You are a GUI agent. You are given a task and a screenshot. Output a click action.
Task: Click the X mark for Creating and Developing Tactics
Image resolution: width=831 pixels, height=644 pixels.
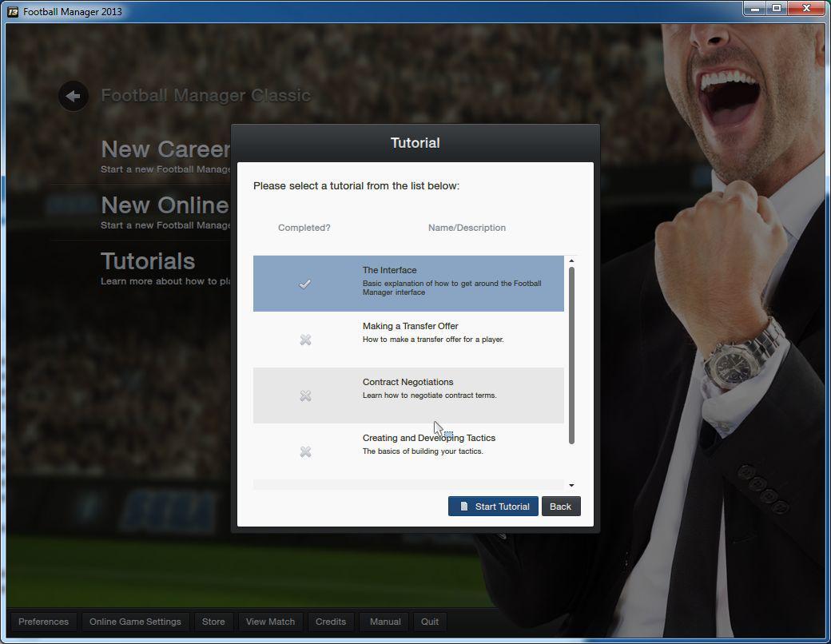click(x=305, y=451)
